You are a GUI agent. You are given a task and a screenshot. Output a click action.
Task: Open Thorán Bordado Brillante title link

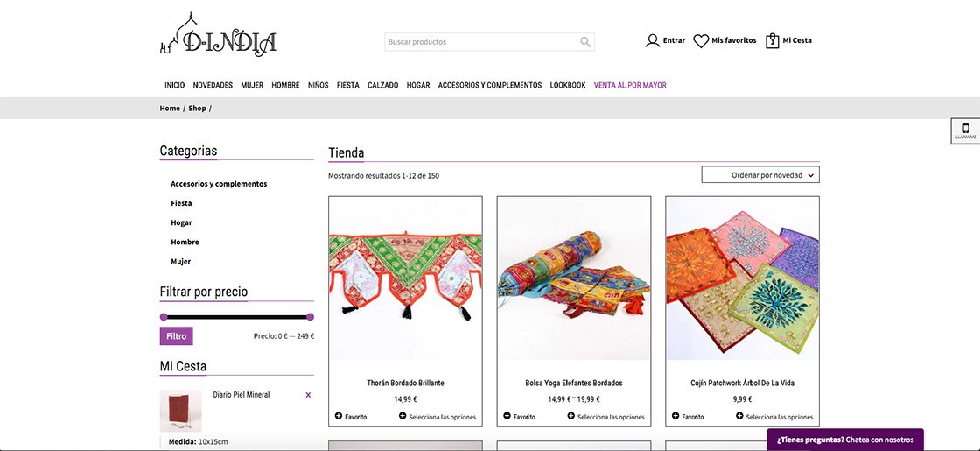coord(406,383)
